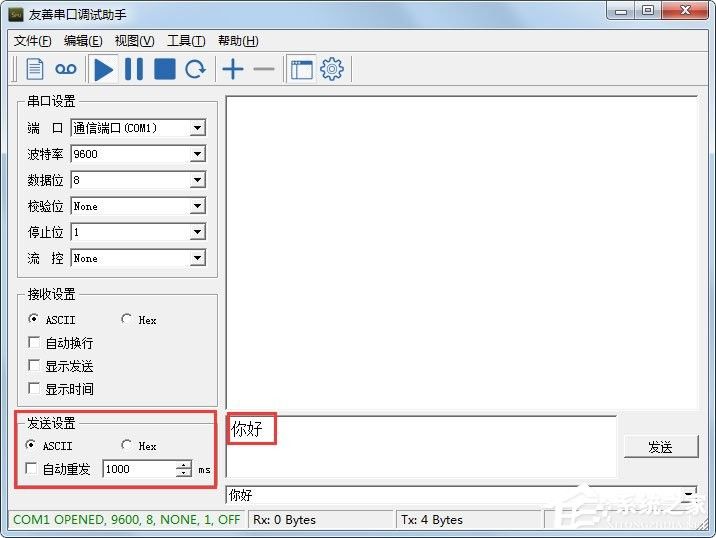The height and width of the screenshot is (538, 716).
Task: Select Hex under 接收设置
Action: pyautogui.click(x=126, y=319)
